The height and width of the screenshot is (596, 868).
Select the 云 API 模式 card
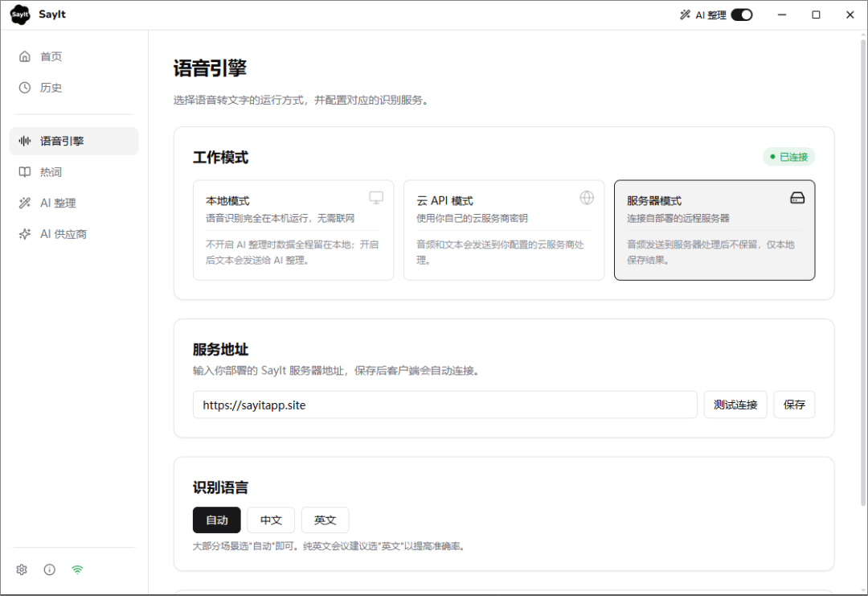504,230
